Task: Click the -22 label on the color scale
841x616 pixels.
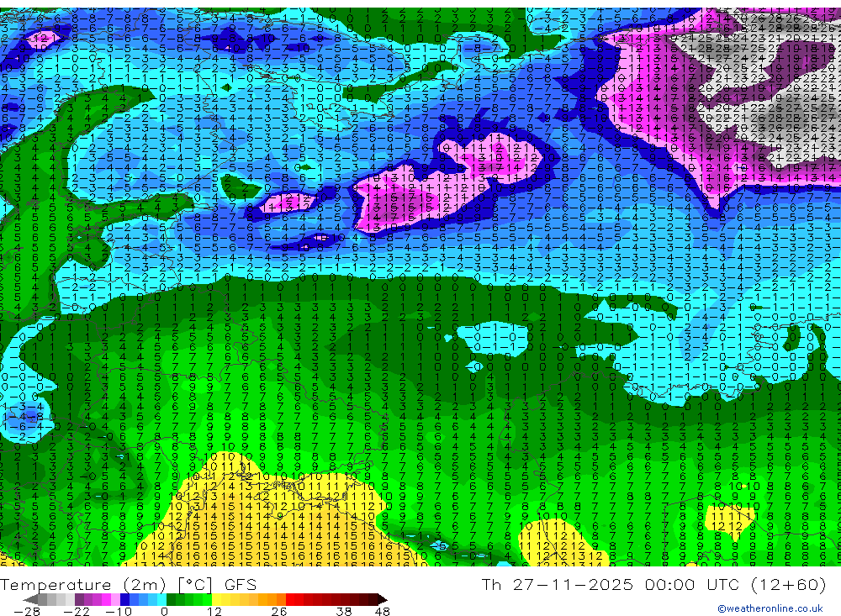Action: 77,611
